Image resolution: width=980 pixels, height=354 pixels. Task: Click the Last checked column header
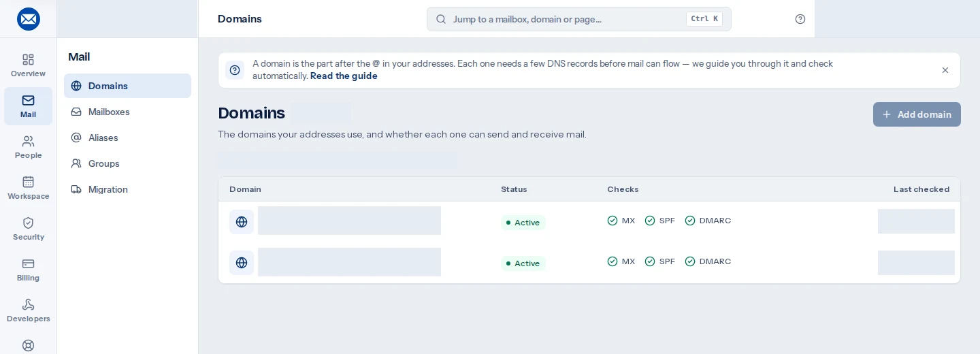[x=921, y=189]
